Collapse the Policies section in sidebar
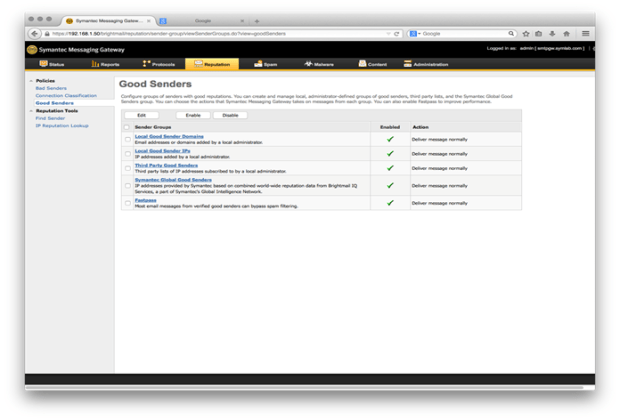The height and width of the screenshot is (420, 620). [31, 81]
